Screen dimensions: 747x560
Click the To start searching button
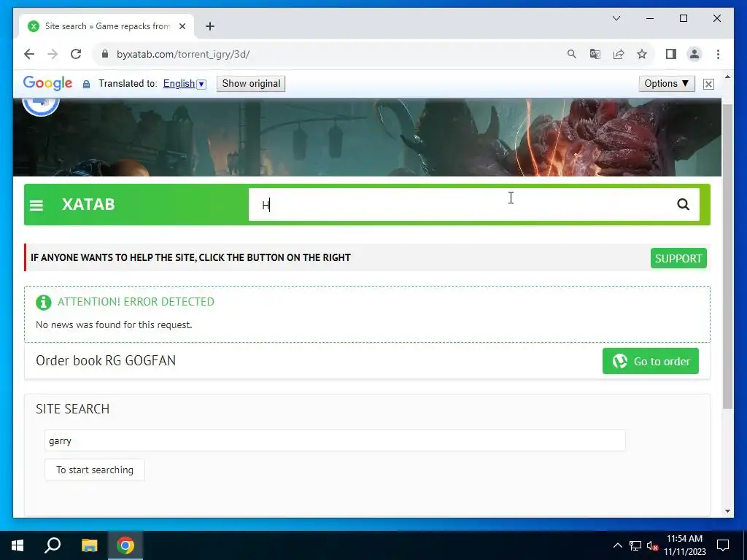95,470
